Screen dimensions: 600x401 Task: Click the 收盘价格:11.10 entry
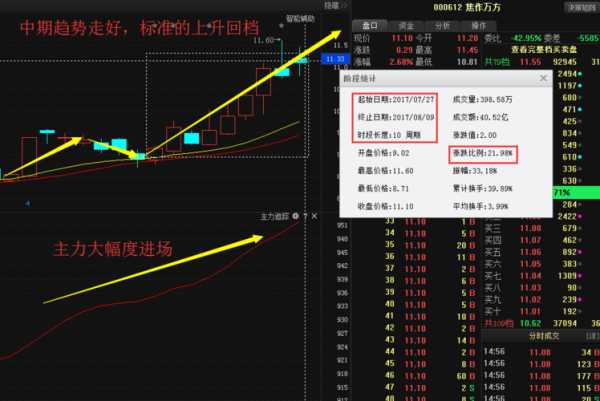pyautogui.click(x=385, y=206)
